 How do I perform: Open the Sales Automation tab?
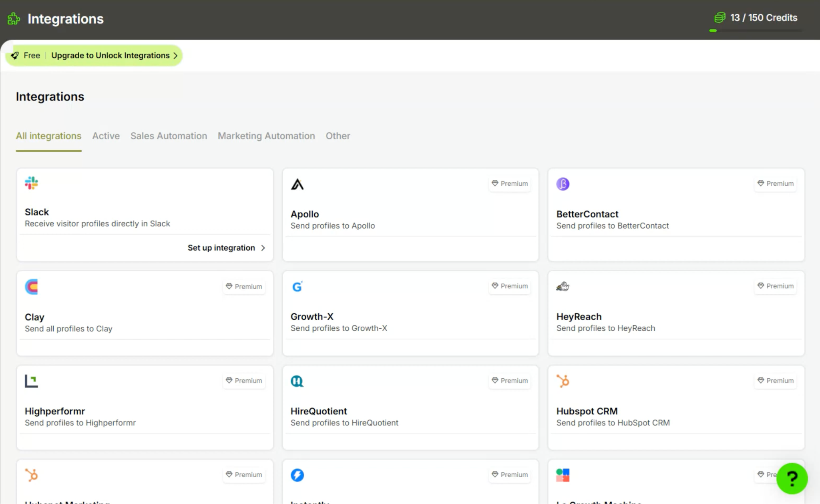click(169, 136)
